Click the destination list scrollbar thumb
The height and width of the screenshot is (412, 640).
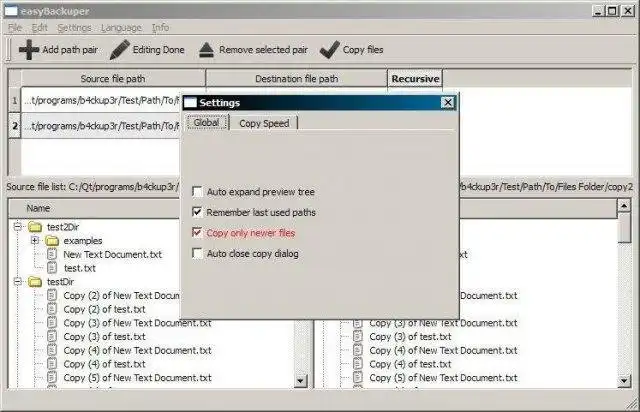[x=624, y=228]
